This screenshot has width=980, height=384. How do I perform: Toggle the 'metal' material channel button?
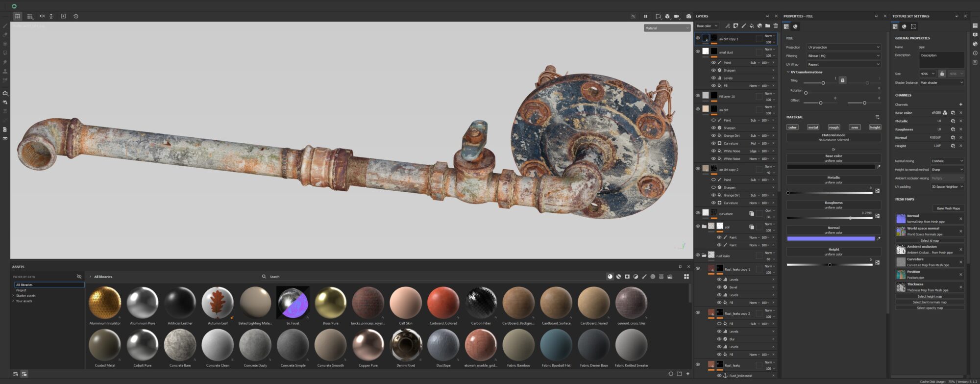[813, 127]
